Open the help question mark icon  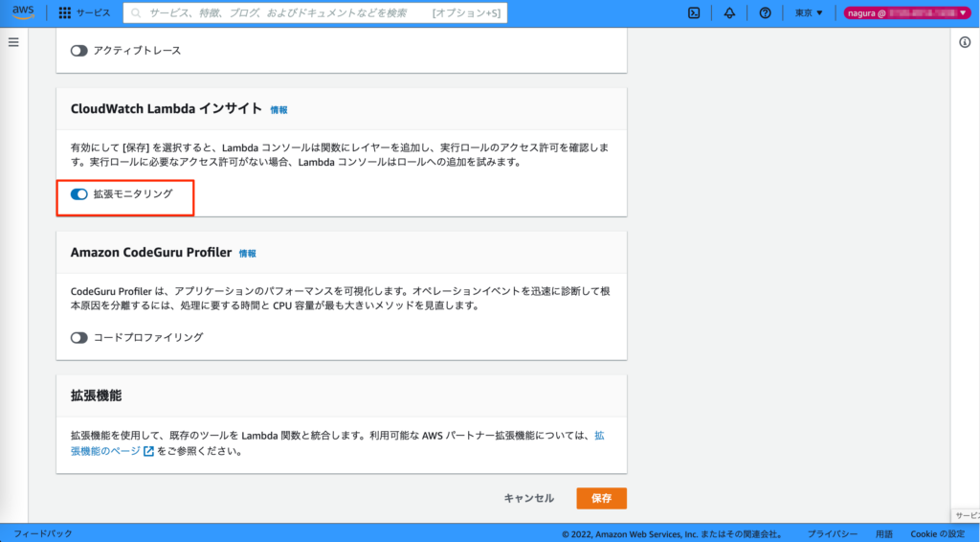point(765,12)
